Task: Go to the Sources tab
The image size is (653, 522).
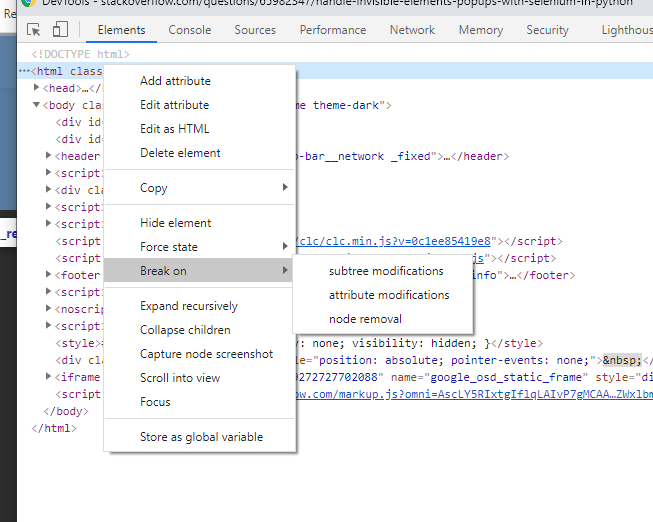Action: click(255, 30)
